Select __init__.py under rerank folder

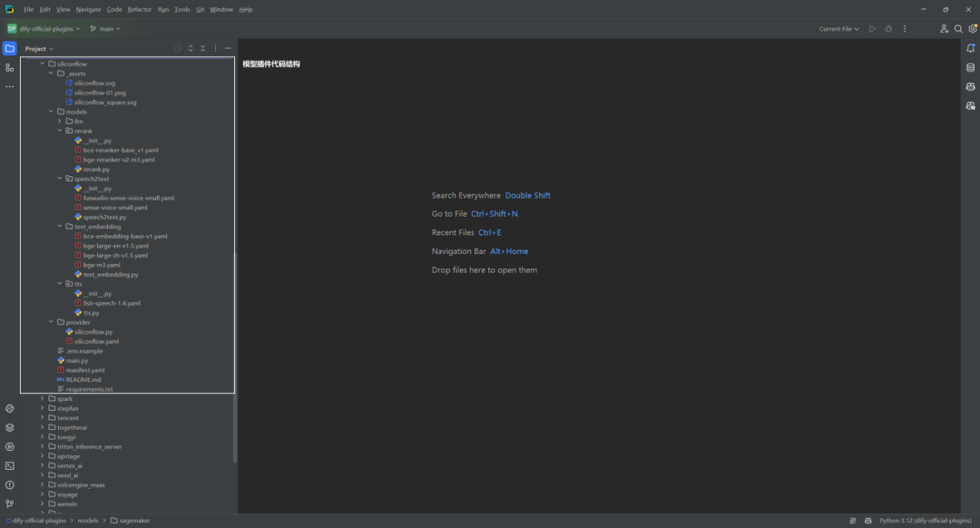point(97,141)
